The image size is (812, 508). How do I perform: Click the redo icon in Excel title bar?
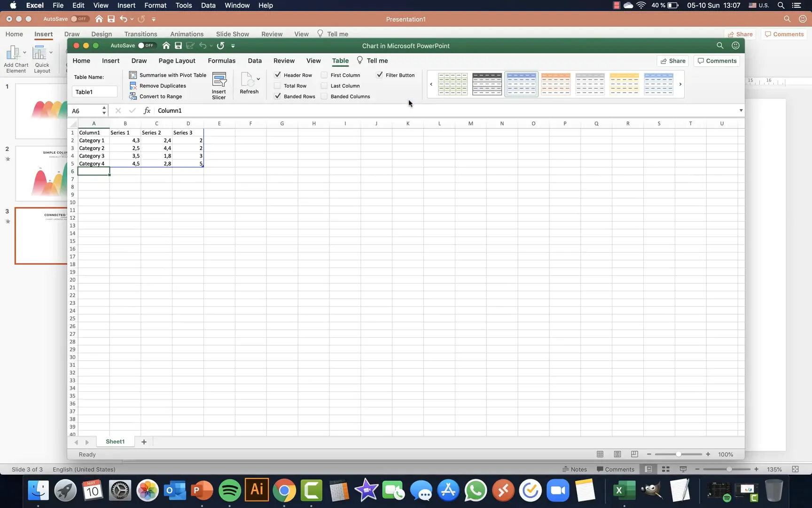pyautogui.click(x=220, y=46)
